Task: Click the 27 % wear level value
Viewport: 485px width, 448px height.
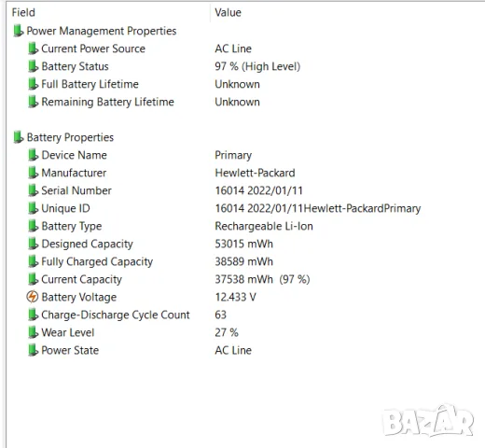Action: click(x=227, y=332)
